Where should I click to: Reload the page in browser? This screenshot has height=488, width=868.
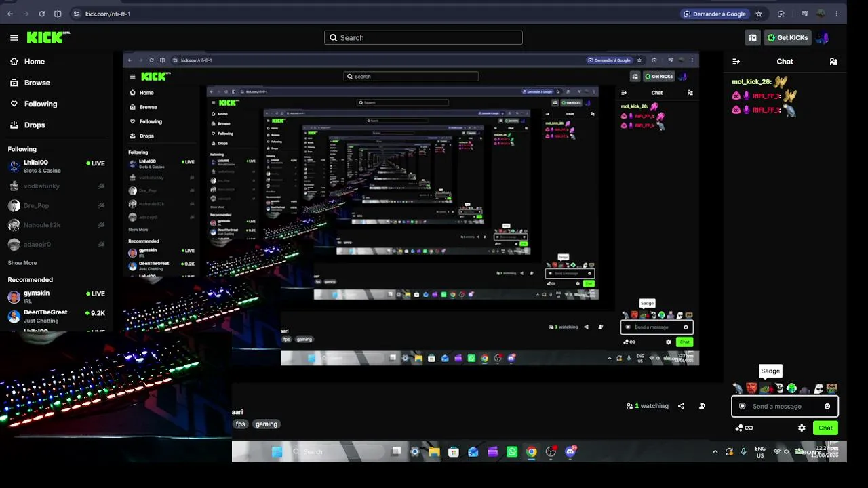coord(42,14)
